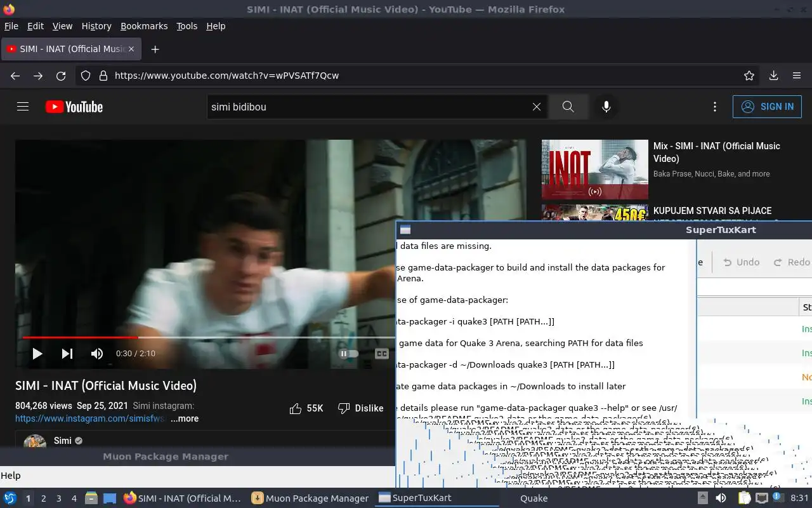Open the application launcher menu in taskbar
812x508 pixels.
point(10,498)
